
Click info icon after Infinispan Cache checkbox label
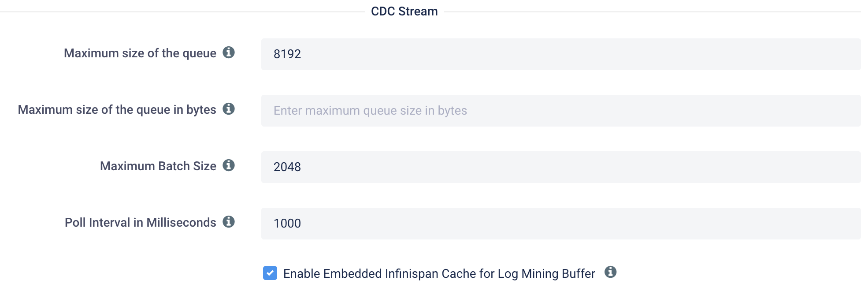pos(611,273)
